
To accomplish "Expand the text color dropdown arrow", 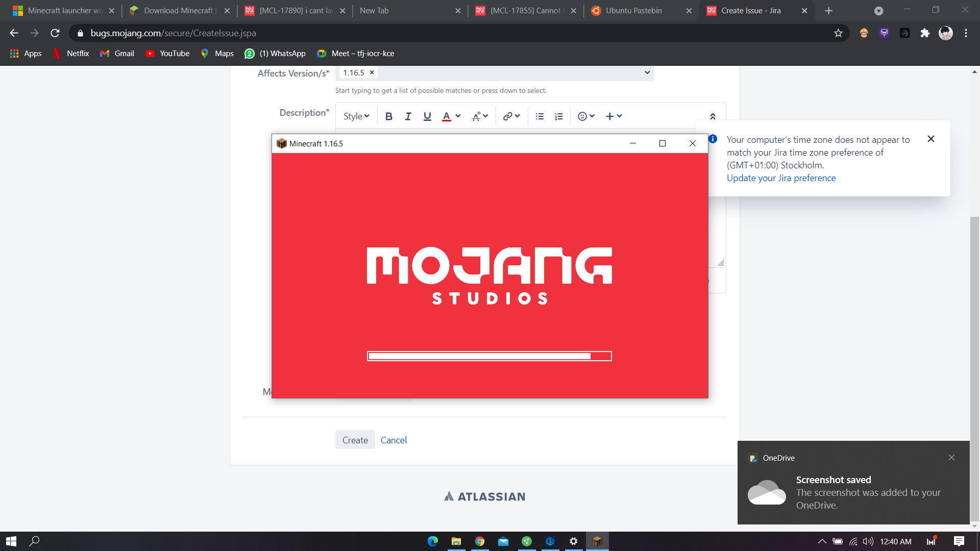I will tap(458, 116).
